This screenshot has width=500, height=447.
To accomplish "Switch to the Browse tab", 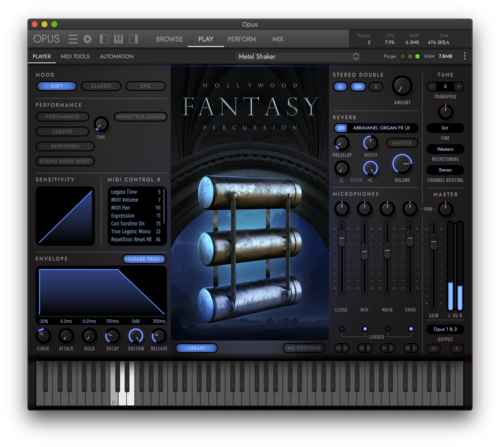I will click(x=169, y=39).
